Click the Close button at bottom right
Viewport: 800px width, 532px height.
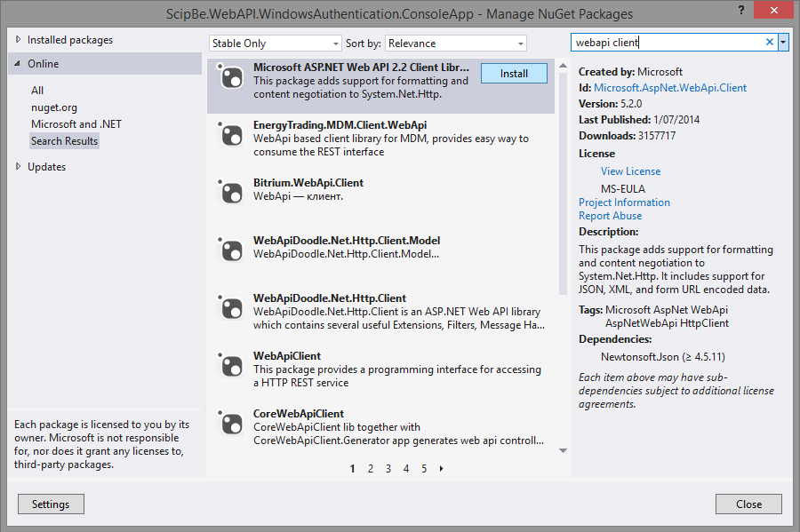[748, 504]
